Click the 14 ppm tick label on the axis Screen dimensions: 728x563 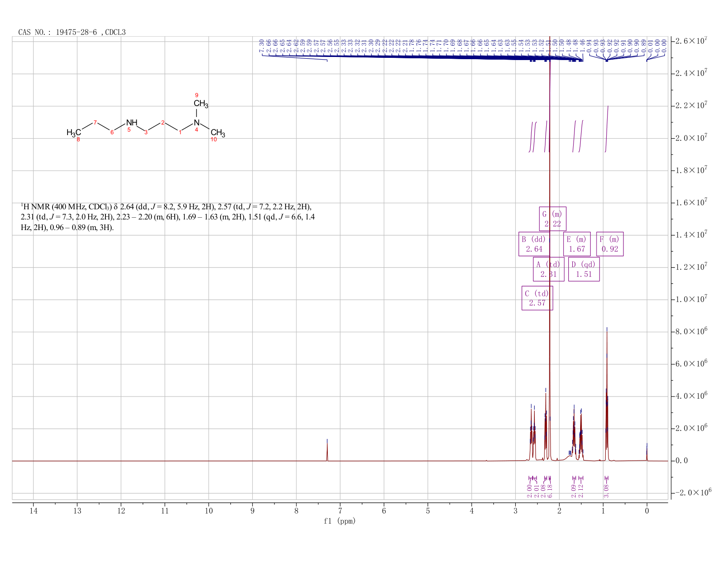34,511
